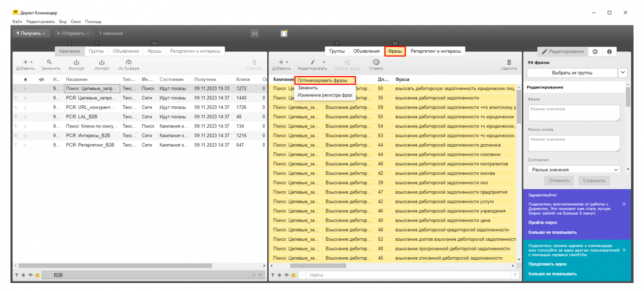Open the Ставки (bids) tool in phrases toolbar
644x291 pixels.
pyautogui.click(x=376, y=62)
